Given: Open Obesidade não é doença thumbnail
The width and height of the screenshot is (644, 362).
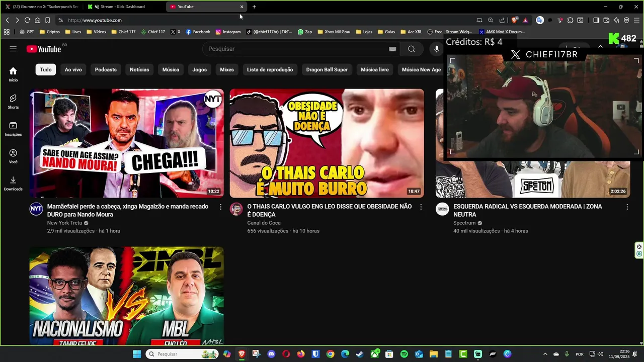Looking at the screenshot, I should point(327,143).
